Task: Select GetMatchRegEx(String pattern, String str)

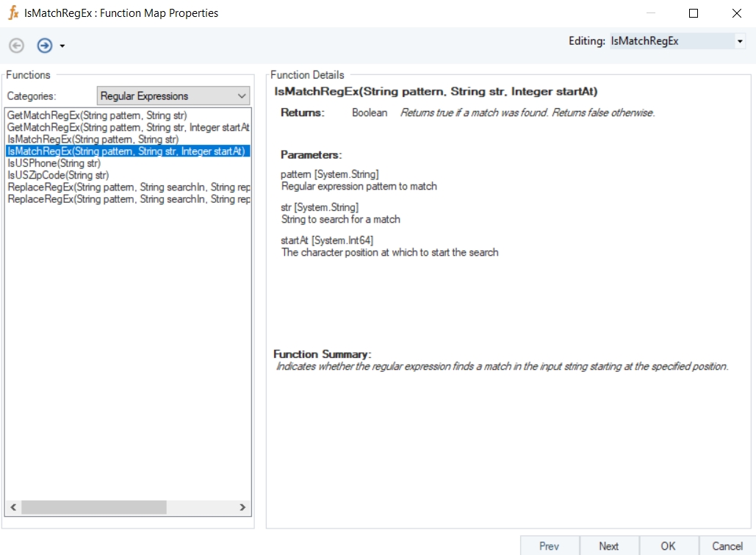Action: (97, 115)
